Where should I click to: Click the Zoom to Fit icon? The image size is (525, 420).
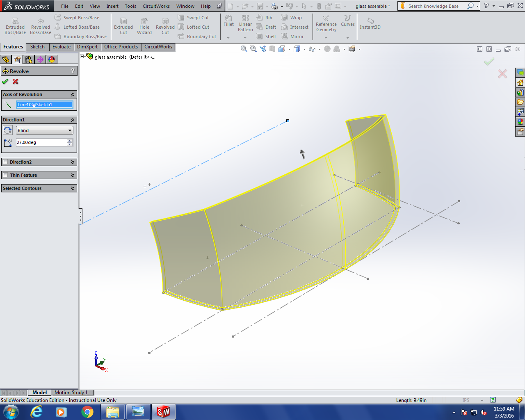(x=244, y=49)
